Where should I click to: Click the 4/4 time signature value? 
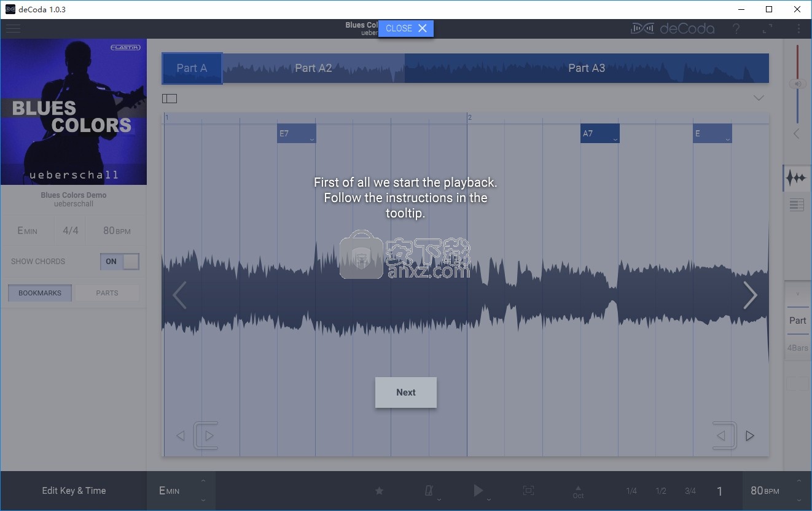click(x=71, y=231)
